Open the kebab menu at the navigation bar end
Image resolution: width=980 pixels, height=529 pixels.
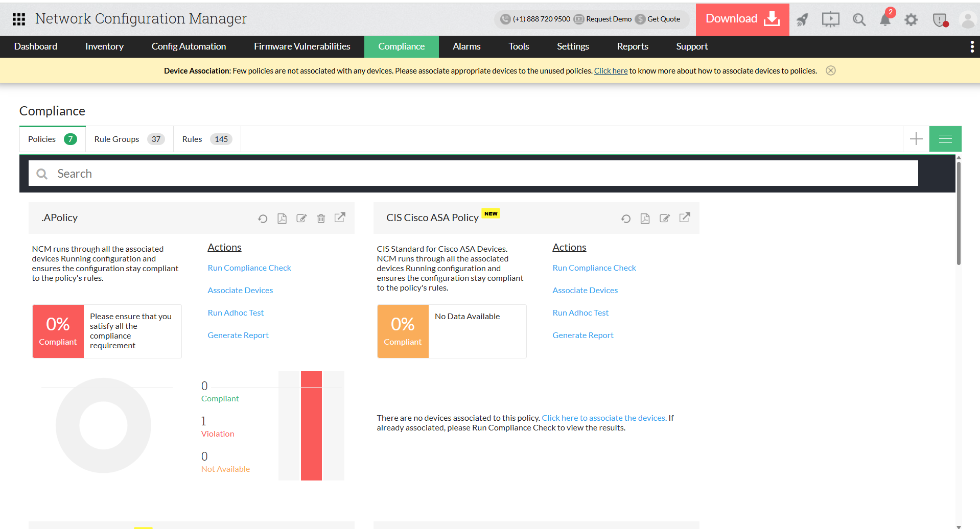(x=972, y=46)
